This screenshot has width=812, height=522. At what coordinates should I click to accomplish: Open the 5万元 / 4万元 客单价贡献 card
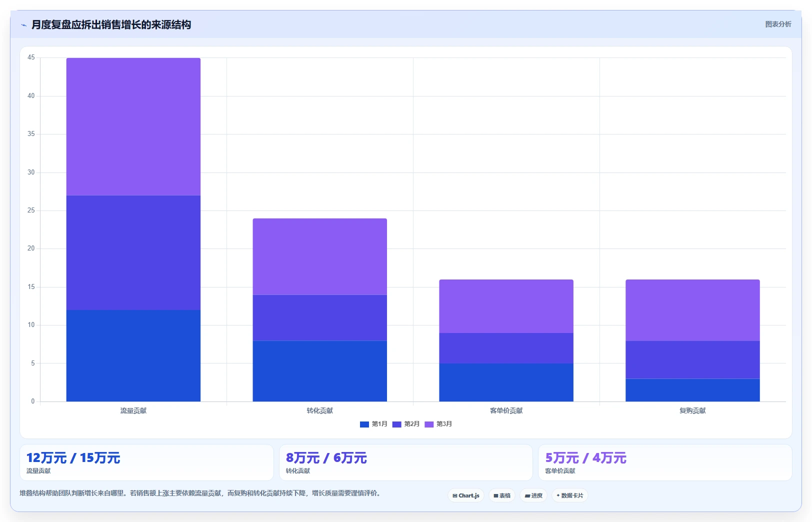665,462
